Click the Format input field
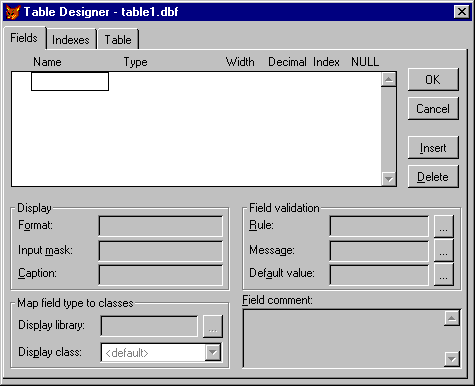The height and width of the screenshot is (386, 475). (x=161, y=226)
